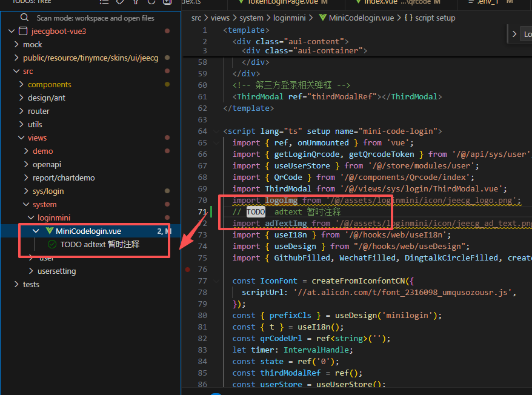Click line number 61 in gutter
Image resolution: width=532 pixels, height=395 pixels.
202,97
